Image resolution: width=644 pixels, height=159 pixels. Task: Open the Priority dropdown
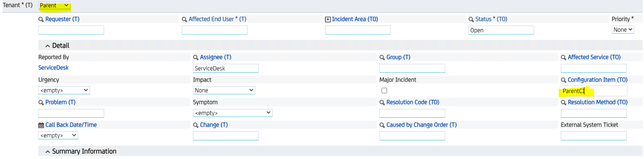coord(623,30)
